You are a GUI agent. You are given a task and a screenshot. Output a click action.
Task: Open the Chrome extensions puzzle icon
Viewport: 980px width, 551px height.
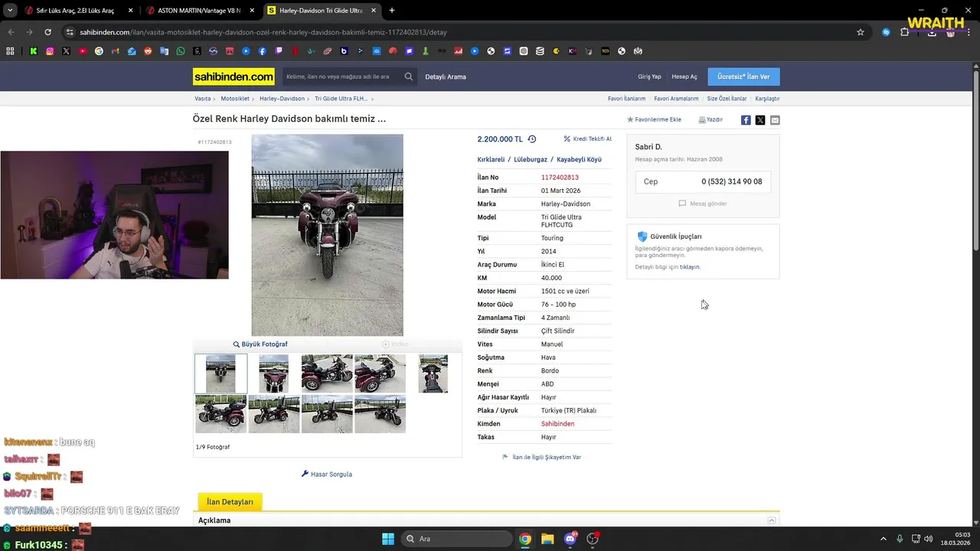(x=905, y=32)
